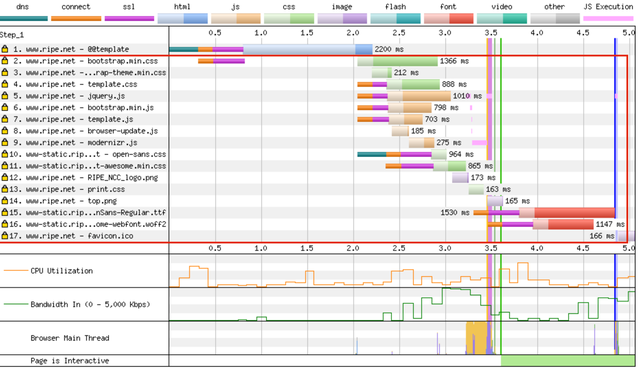Select the 'www.ripe.net - top.png' request label

point(71,201)
